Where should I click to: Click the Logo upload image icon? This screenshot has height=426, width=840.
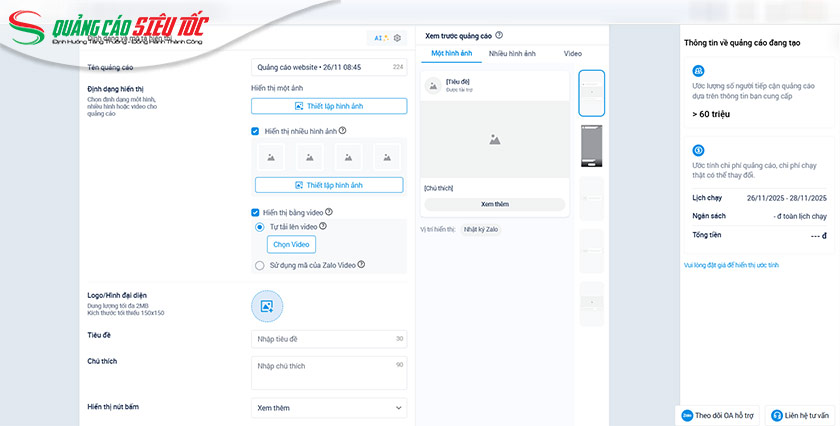(x=267, y=306)
